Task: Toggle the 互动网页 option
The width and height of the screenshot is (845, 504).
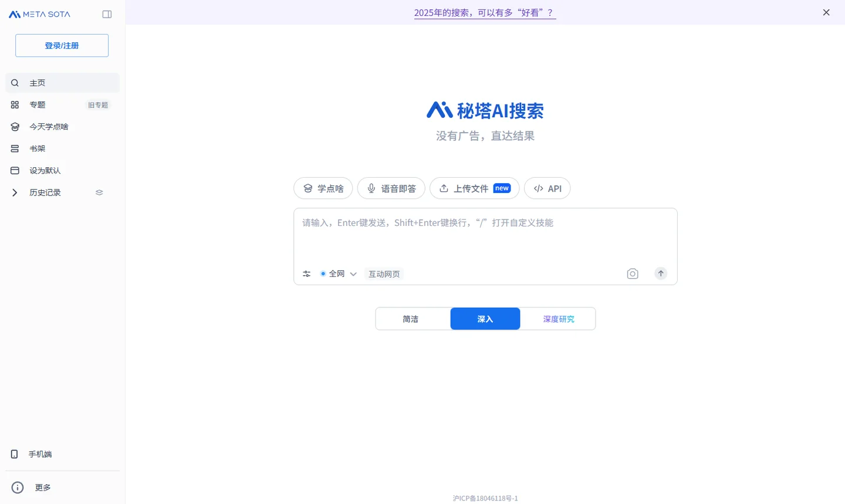Action: (384, 273)
